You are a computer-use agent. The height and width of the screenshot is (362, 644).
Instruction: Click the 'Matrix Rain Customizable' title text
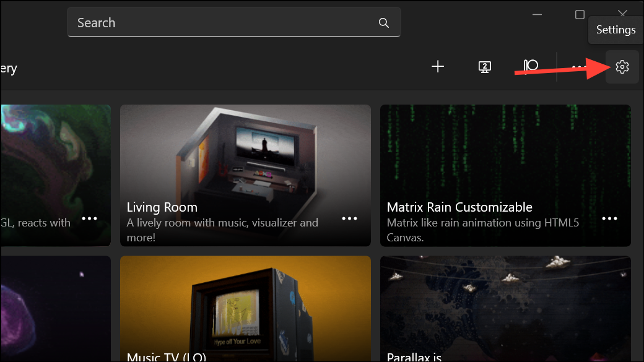[459, 207]
